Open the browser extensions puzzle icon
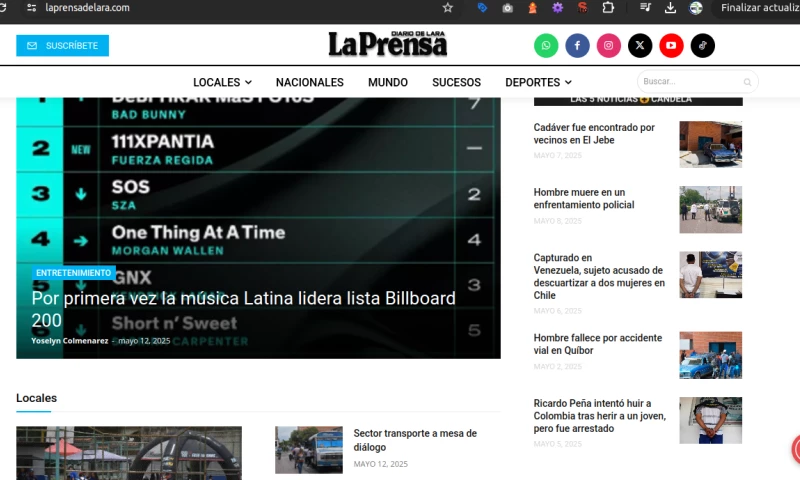This screenshot has height=480, width=800. tap(608, 8)
